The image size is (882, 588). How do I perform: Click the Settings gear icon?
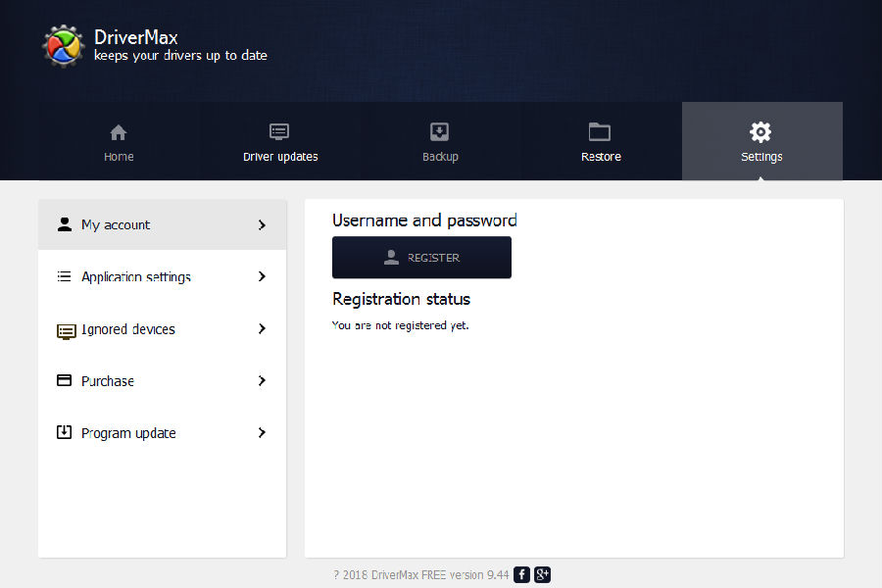pos(760,132)
